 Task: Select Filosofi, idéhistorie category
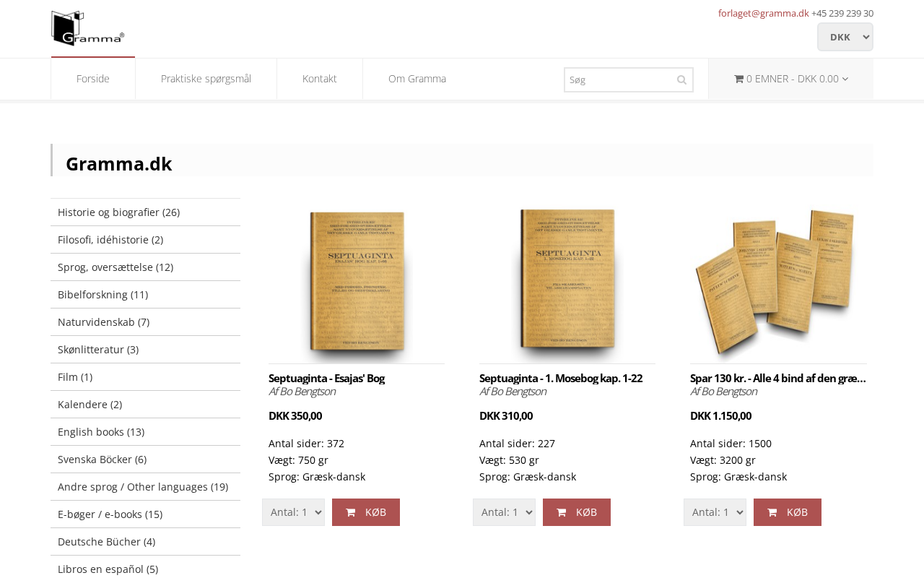point(146,240)
